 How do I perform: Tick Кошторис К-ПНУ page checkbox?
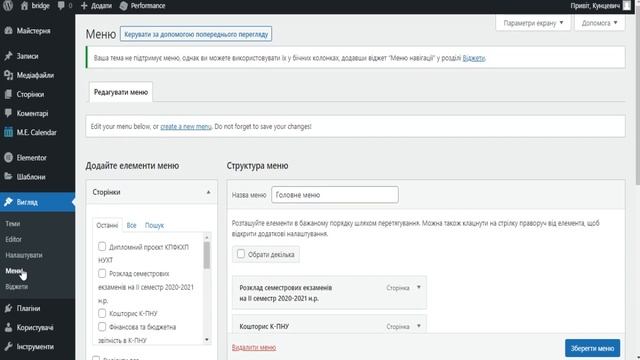[x=102, y=313]
